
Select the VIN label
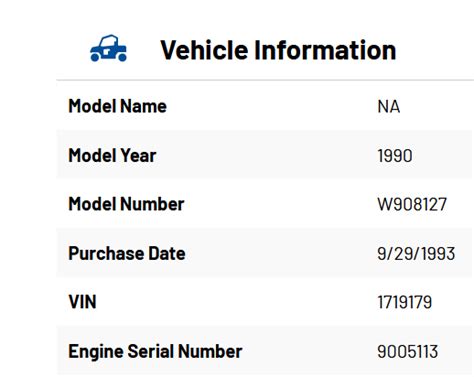[82, 302]
